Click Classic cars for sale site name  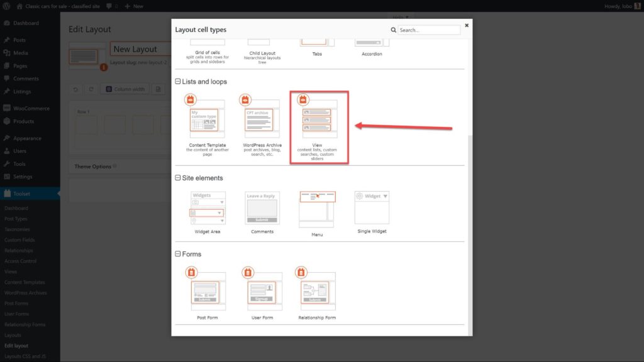pyautogui.click(x=62, y=6)
